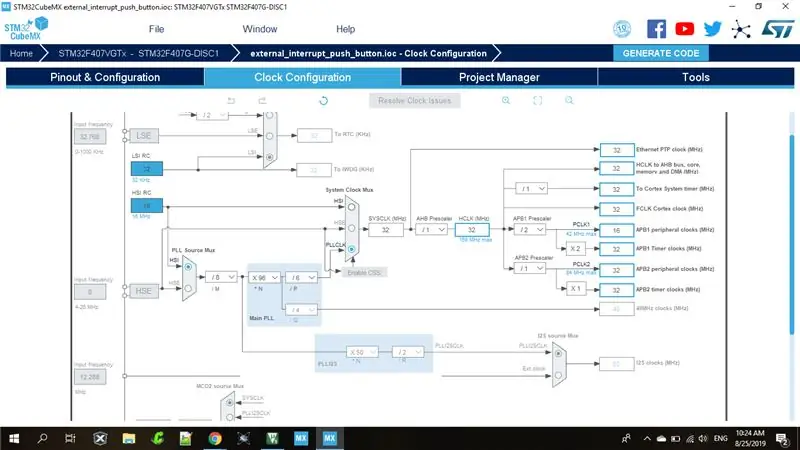
Task: Fit the clock diagram to the window
Action: [x=537, y=101]
